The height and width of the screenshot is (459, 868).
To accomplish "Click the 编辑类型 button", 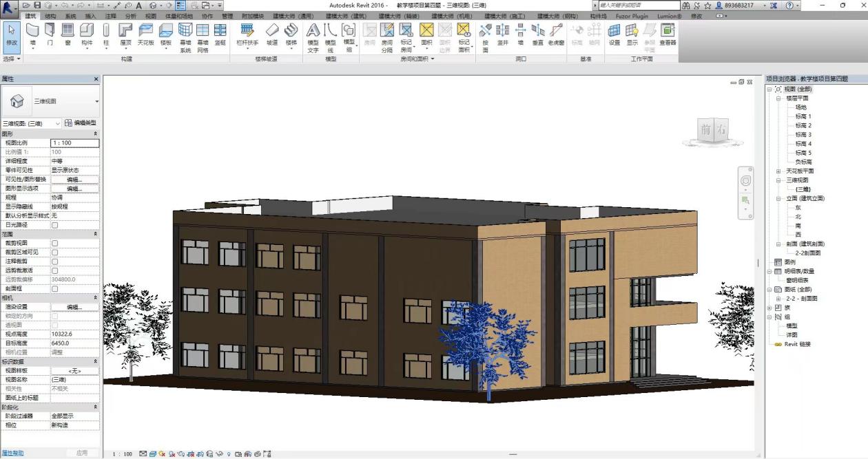I will tap(81, 123).
